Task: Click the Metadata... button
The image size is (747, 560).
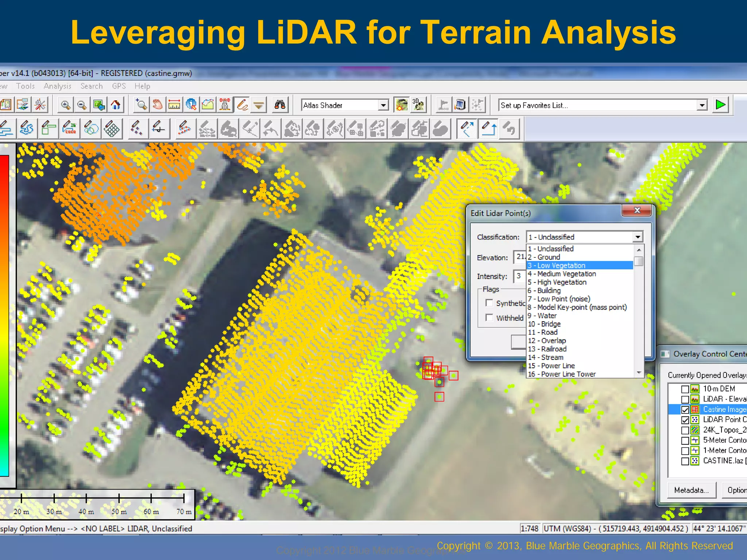Action: point(692,490)
